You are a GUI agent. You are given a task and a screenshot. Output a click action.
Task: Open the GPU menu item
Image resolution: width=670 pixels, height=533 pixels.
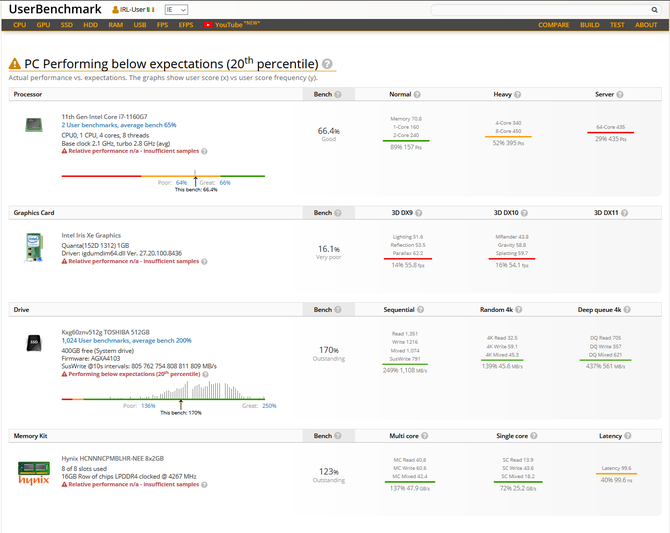(43, 25)
